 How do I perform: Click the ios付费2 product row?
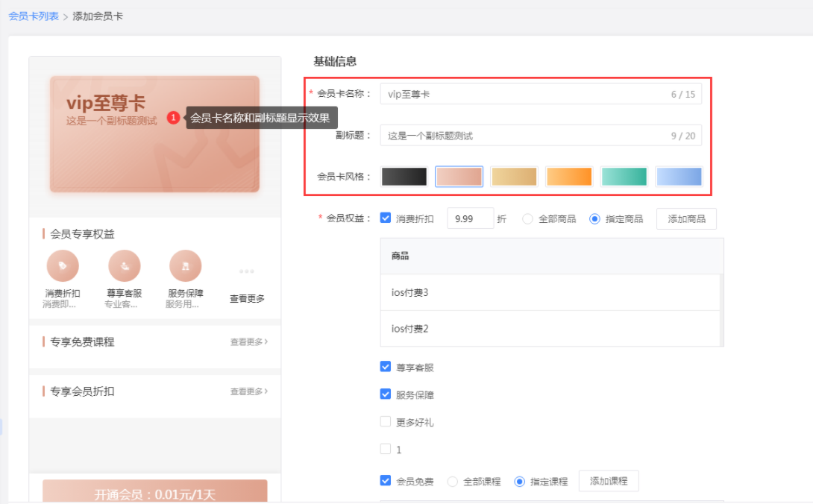point(550,329)
